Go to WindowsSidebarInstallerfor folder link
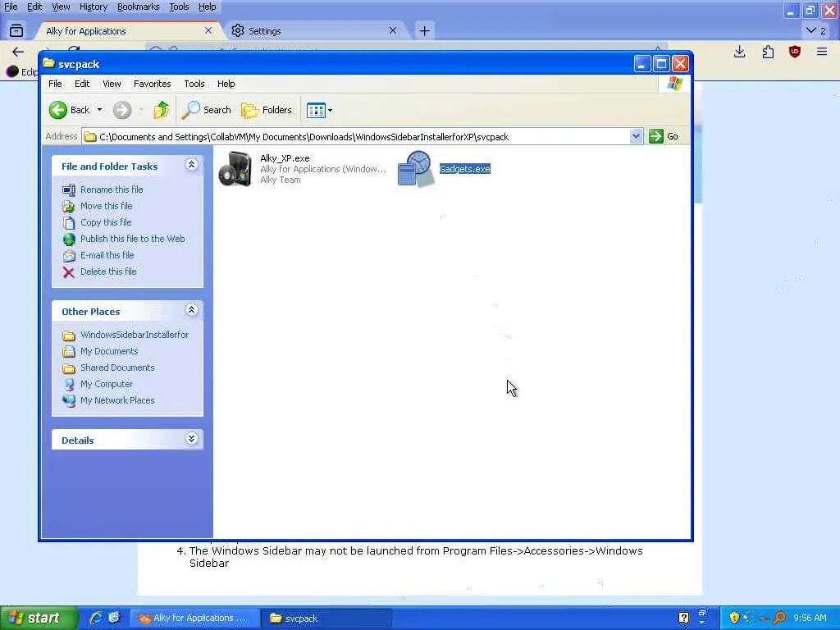The width and height of the screenshot is (840, 630). 135,335
